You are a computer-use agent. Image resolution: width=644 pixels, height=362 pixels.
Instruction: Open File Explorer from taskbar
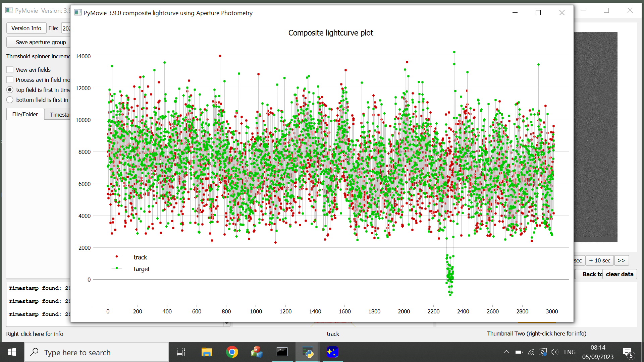point(207,352)
